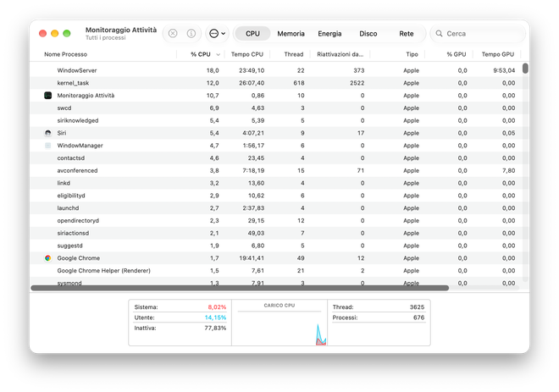Click the horizontal scrollbar at table bottom
Viewport: 559px width, 392px height.
click(x=240, y=288)
